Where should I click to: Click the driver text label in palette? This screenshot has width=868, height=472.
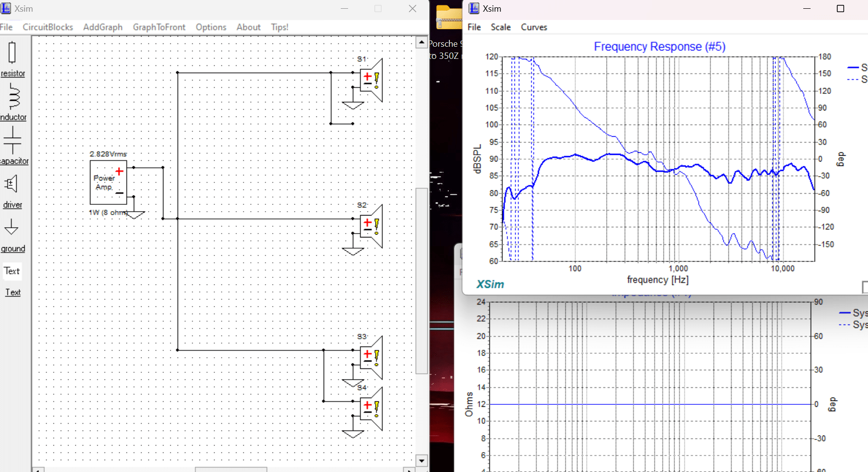click(13, 205)
